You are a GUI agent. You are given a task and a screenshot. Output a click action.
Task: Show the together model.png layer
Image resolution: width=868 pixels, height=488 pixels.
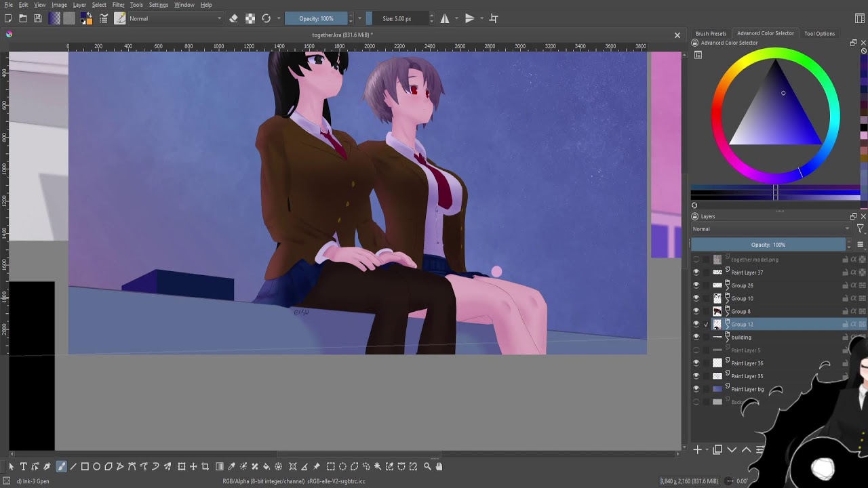[696, 260]
